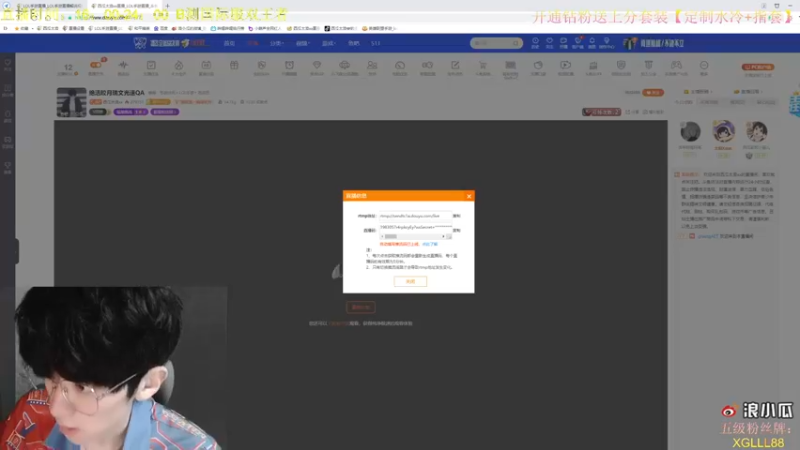The image size is (800, 450).
Task: Click the orange pill button at toolbar right
Action: coord(758,67)
